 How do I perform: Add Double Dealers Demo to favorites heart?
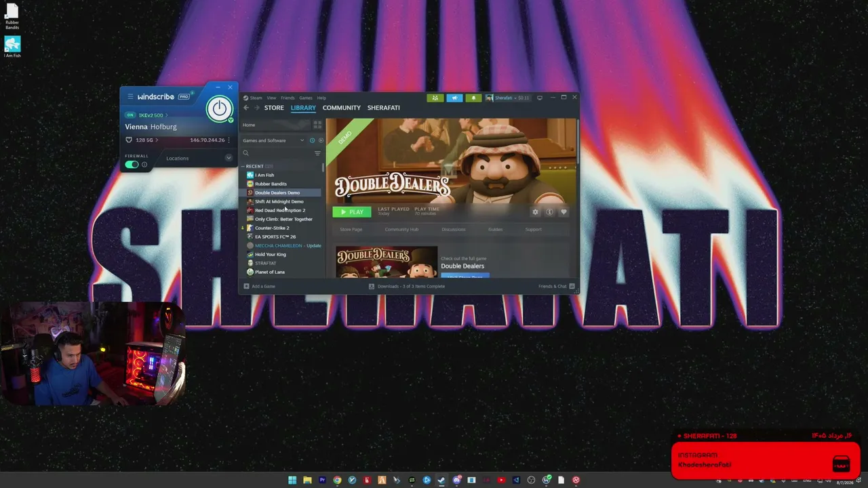(564, 212)
